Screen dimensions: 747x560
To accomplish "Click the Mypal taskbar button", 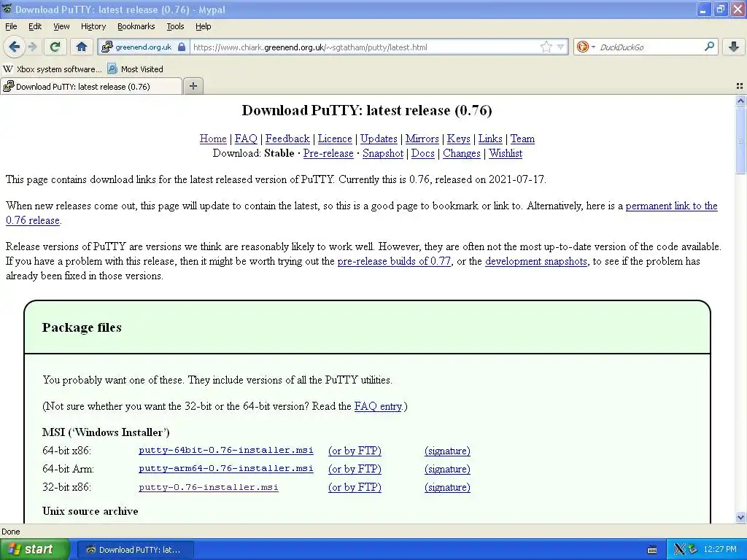I will click(135, 550).
